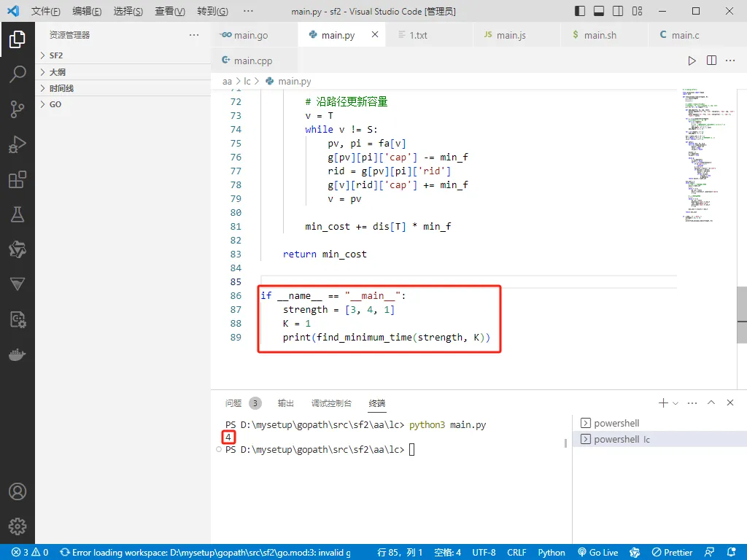Viewport: 747px width, 560px height.
Task: Open the 转到(G) menu
Action: point(212,11)
